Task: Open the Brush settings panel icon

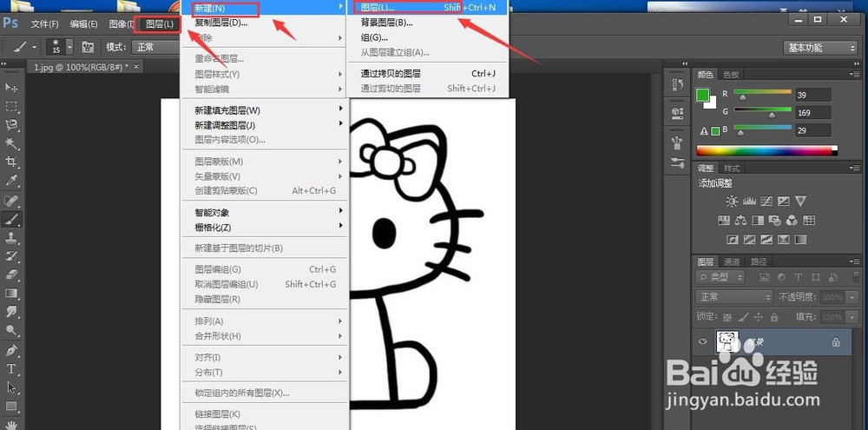Action: click(677, 163)
